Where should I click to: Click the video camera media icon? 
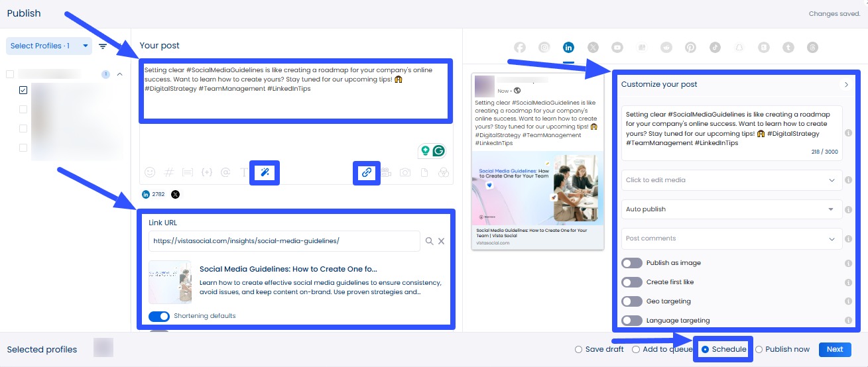(386, 172)
